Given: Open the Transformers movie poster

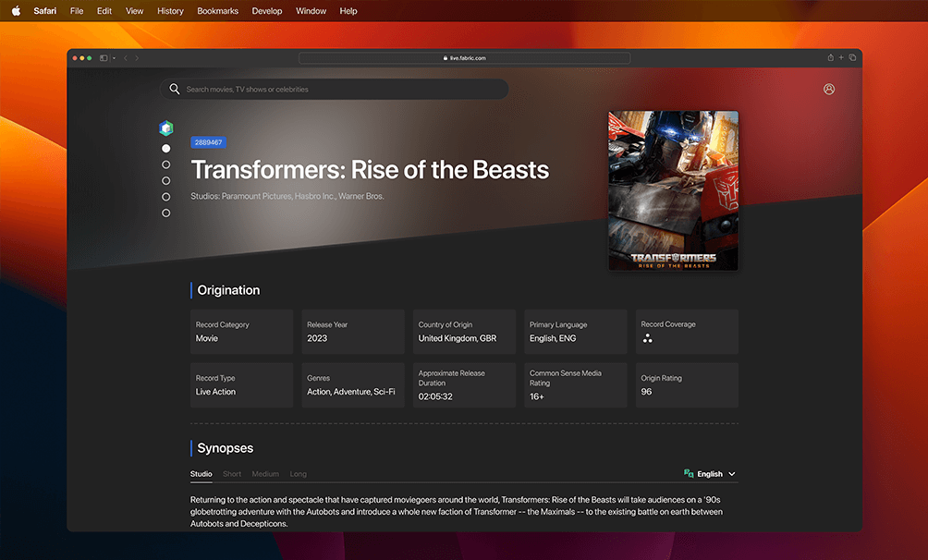Looking at the screenshot, I should [674, 190].
